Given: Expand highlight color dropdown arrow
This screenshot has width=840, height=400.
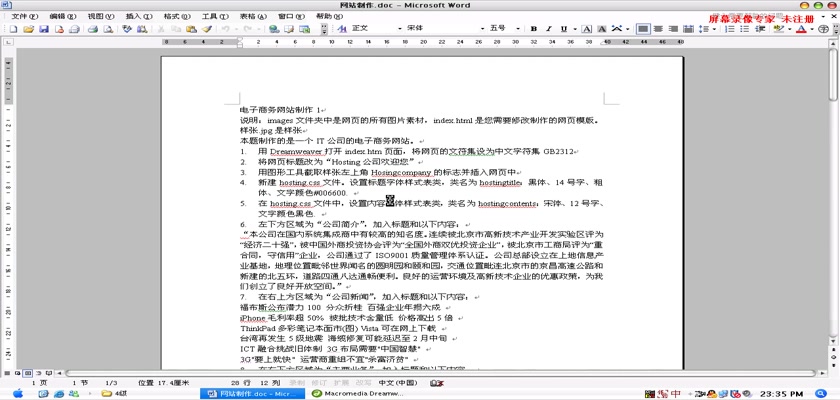Looking at the screenshot, I should [x=789, y=28].
